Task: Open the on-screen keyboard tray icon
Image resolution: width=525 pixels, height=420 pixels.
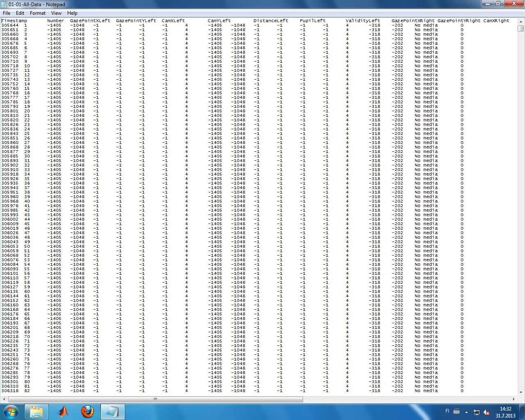Action: pyautogui.click(x=456, y=412)
